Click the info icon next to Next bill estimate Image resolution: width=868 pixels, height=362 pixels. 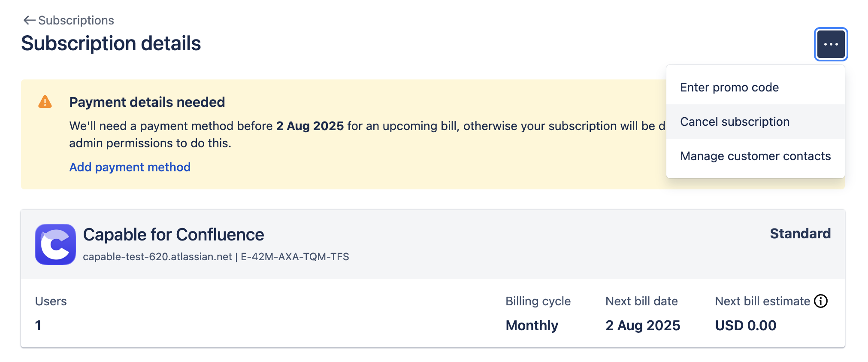[820, 301]
